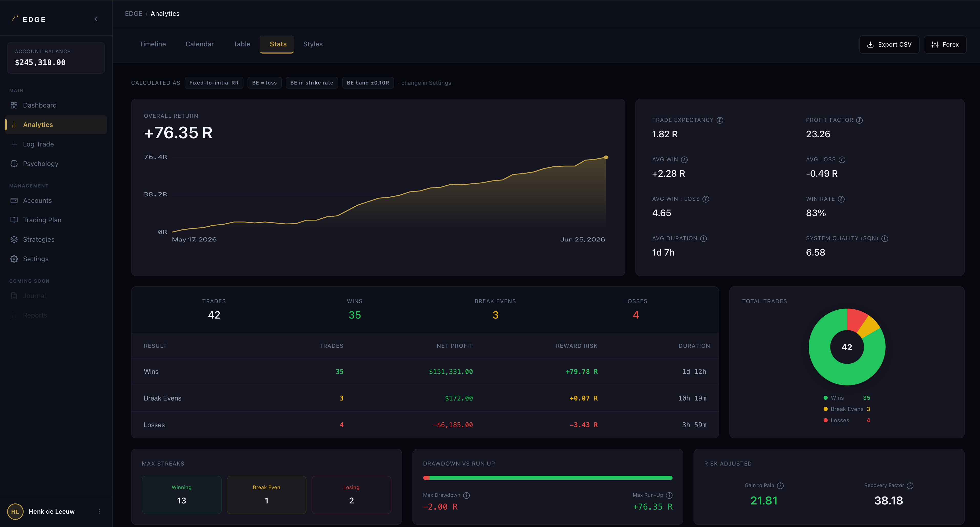
Task: Click the equity curve endpoint marker
Action: 606,157
